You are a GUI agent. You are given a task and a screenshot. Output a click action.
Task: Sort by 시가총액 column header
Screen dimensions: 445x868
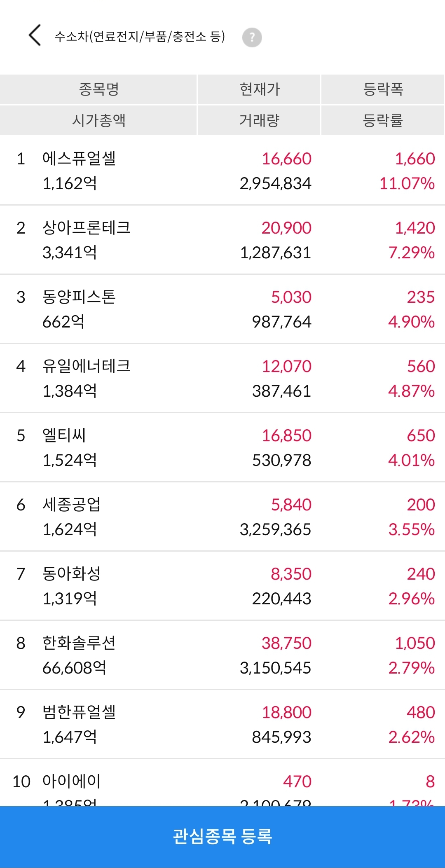(x=98, y=120)
